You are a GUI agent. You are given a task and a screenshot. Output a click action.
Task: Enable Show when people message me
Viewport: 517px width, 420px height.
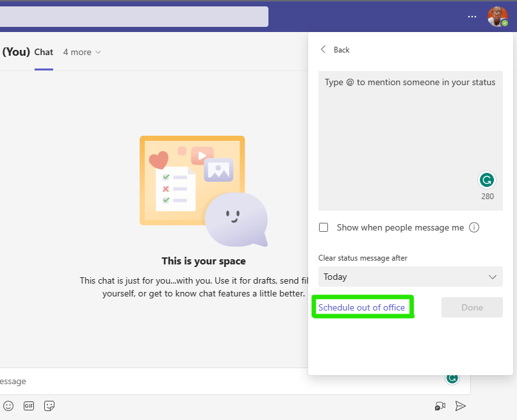tap(324, 227)
